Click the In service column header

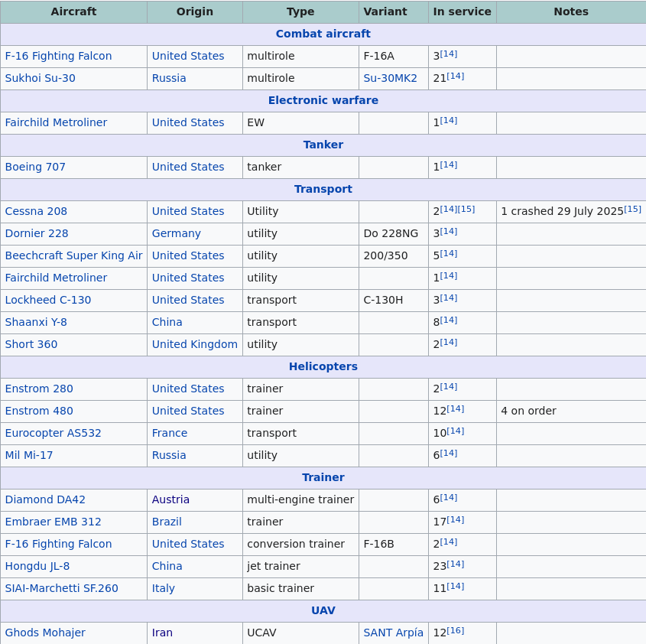coord(462,11)
